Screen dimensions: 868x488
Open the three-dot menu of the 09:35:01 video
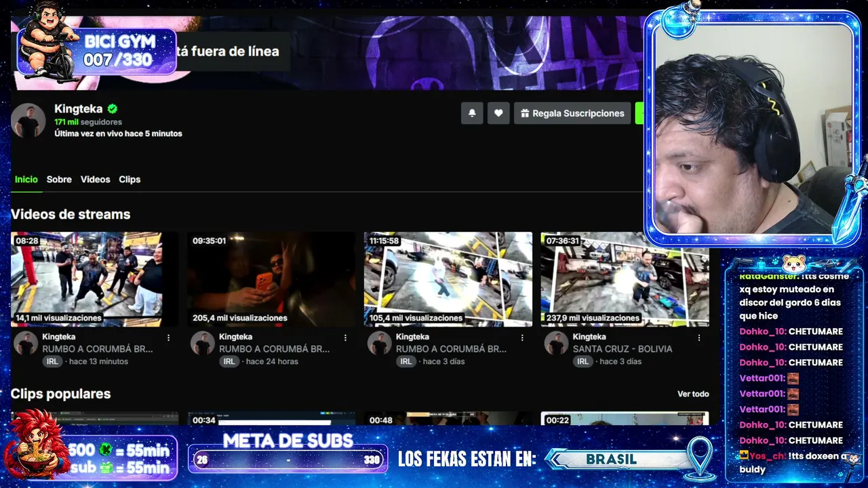click(345, 338)
